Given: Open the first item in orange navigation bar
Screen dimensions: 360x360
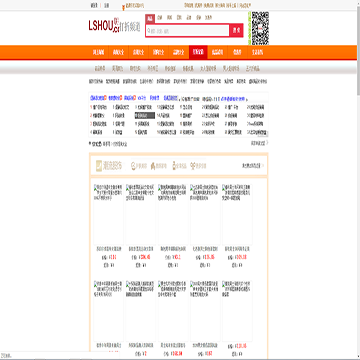Looking at the screenshot, I should pos(98,53).
